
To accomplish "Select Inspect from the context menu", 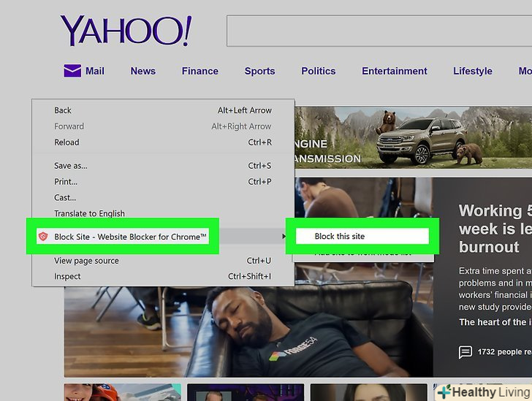I will point(67,277).
